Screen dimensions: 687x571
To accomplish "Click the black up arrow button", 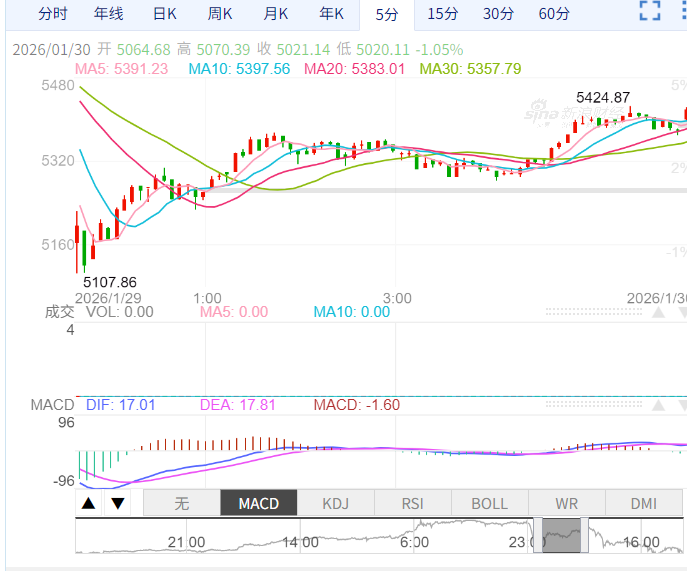I will pos(89,503).
